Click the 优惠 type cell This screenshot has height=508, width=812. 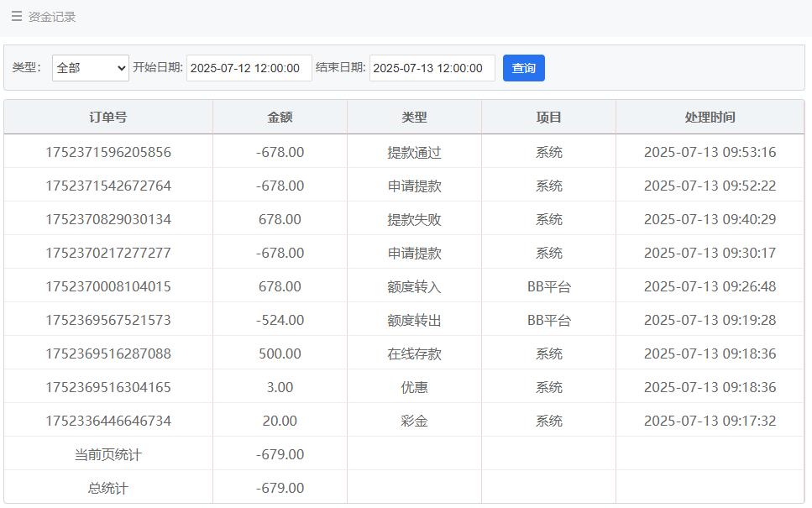tap(414, 387)
